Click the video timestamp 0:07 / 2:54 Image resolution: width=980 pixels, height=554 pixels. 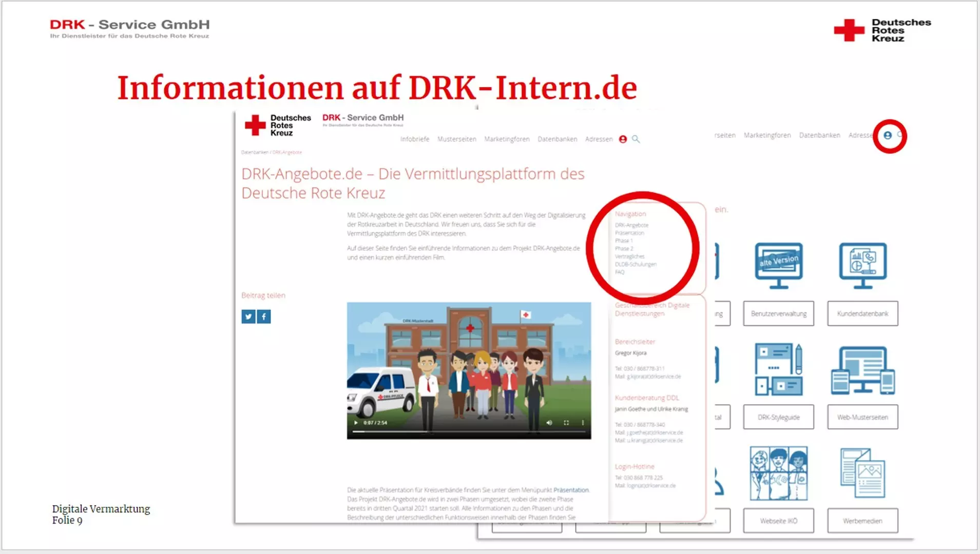click(x=375, y=423)
